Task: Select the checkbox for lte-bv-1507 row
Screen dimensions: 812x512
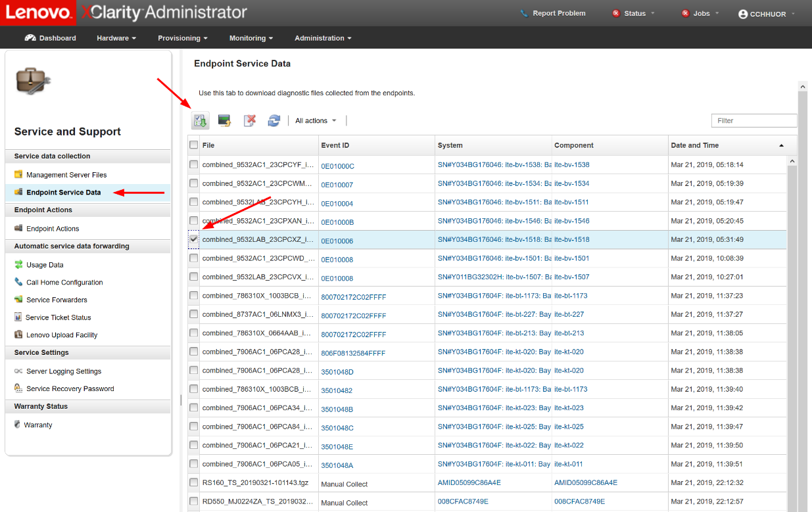Action: click(194, 277)
